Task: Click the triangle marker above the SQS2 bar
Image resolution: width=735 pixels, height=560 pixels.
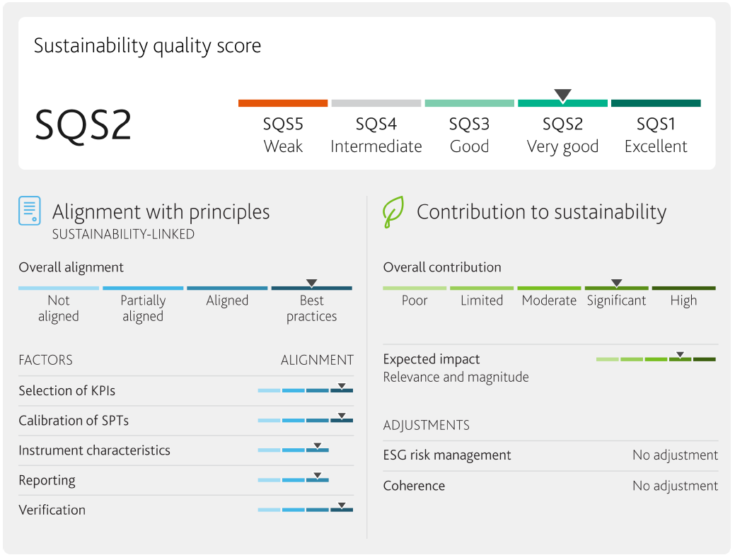Action: [x=562, y=95]
